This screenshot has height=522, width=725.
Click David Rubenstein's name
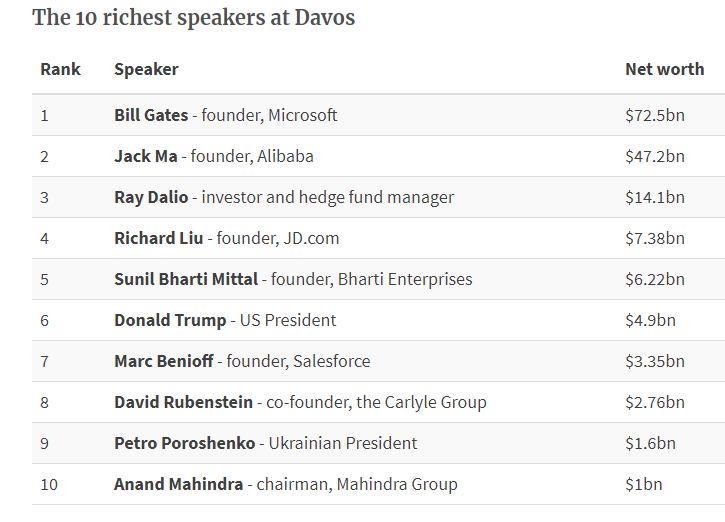[x=184, y=402]
